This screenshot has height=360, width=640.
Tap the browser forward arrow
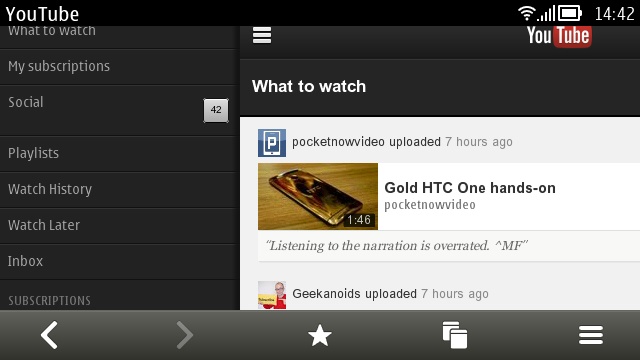[185, 335]
